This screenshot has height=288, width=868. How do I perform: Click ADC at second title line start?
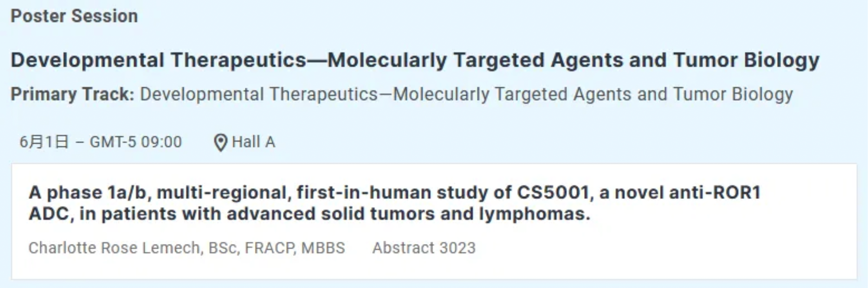pos(48,214)
